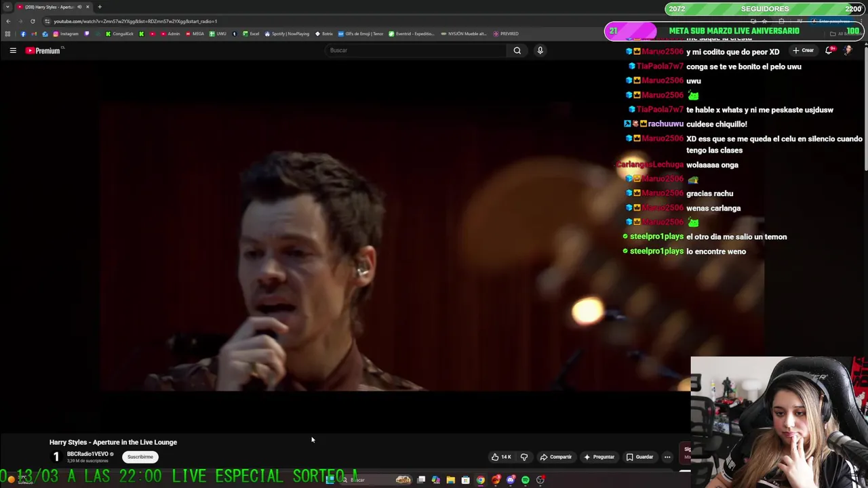
Task: Open the Tumblr bookmark icon
Action: point(234,34)
